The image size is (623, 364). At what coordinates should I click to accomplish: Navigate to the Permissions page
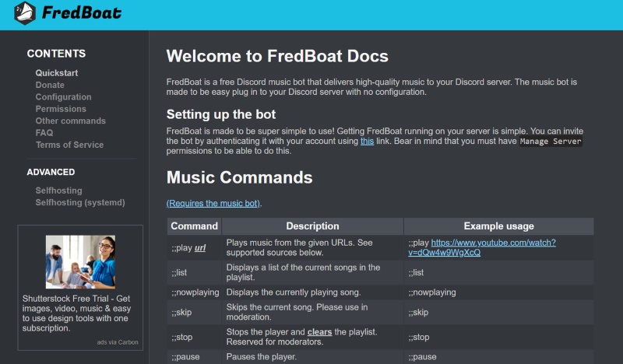(61, 109)
